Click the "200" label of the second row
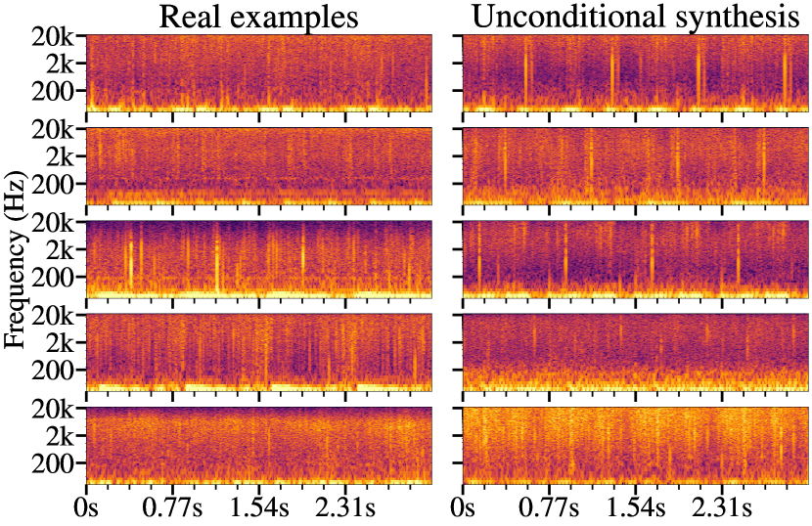This screenshot has height=526, width=812. (54, 185)
